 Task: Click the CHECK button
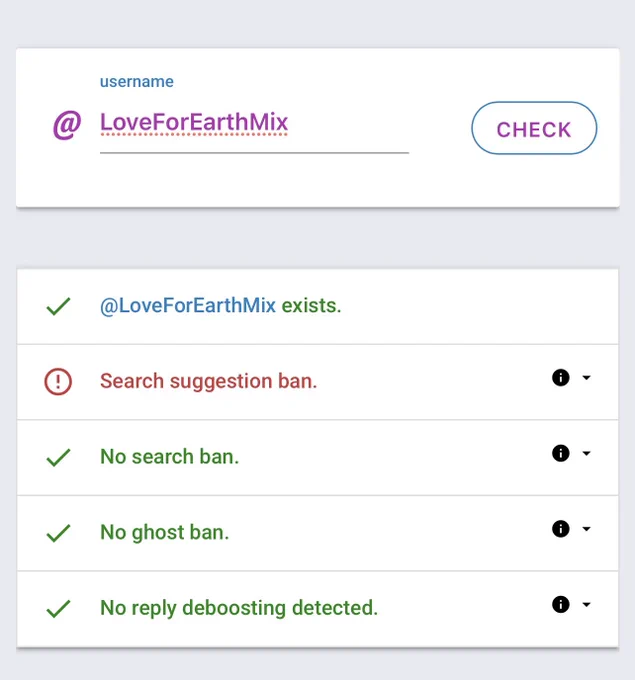click(x=534, y=128)
